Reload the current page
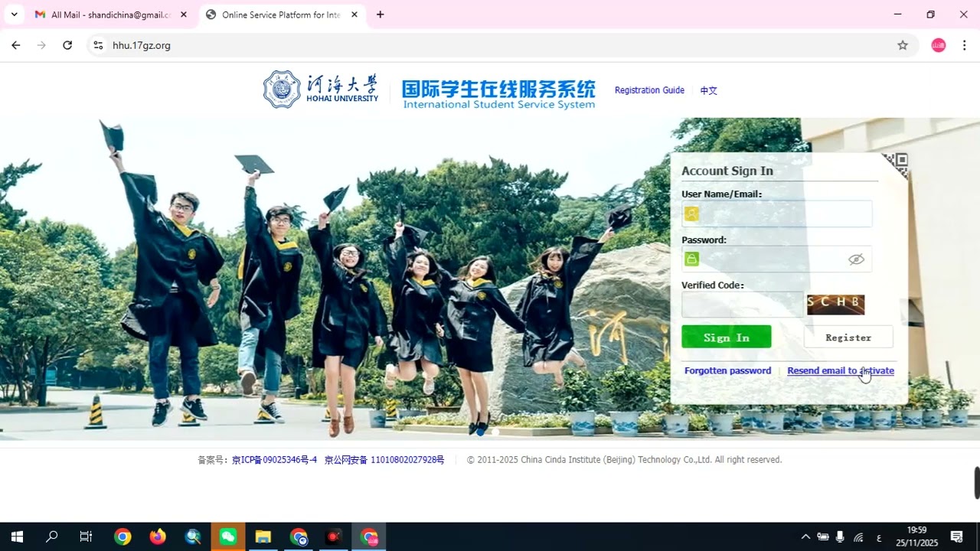This screenshot has width=980, height=551. (x=67, y=45)
